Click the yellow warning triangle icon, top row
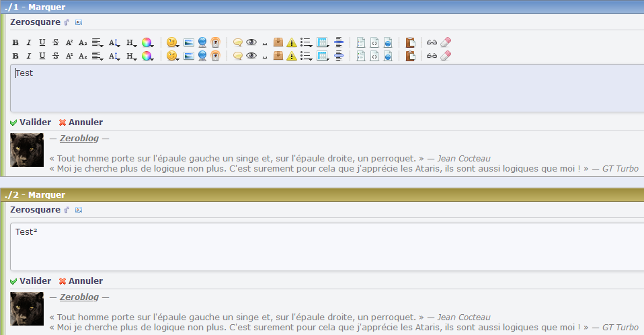Viewport: 644px width, 335px height. 291,42
